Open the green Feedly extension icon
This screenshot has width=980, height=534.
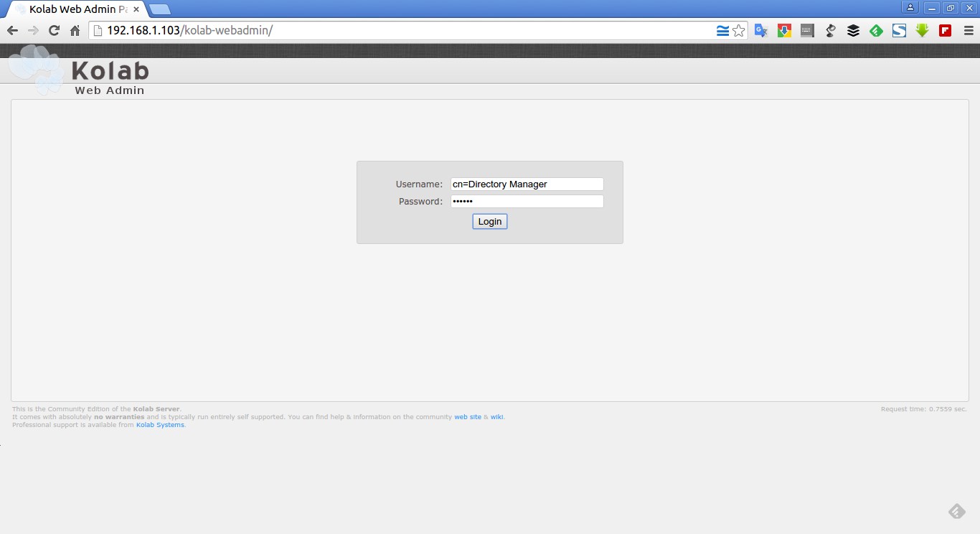876,31
